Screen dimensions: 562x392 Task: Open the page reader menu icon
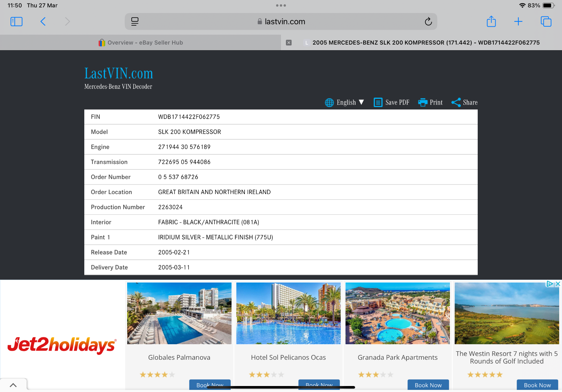(x=135, y=22)
